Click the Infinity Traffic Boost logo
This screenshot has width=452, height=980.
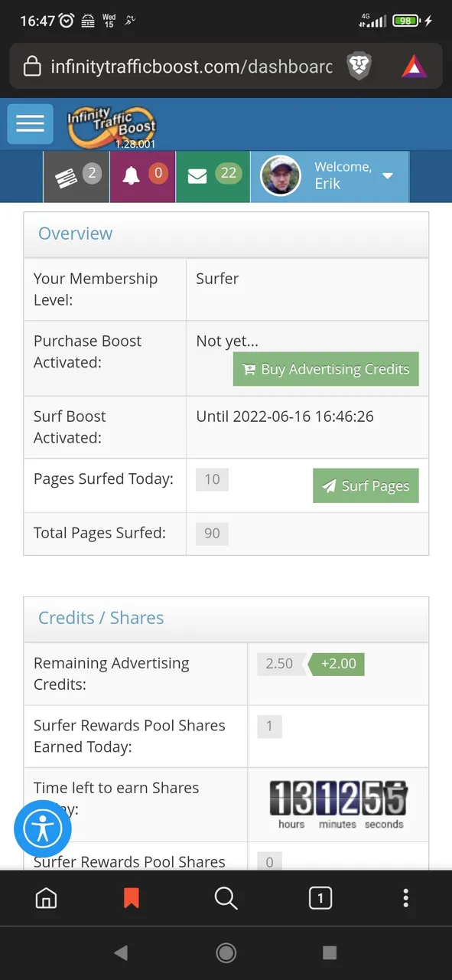click(112, 126)
